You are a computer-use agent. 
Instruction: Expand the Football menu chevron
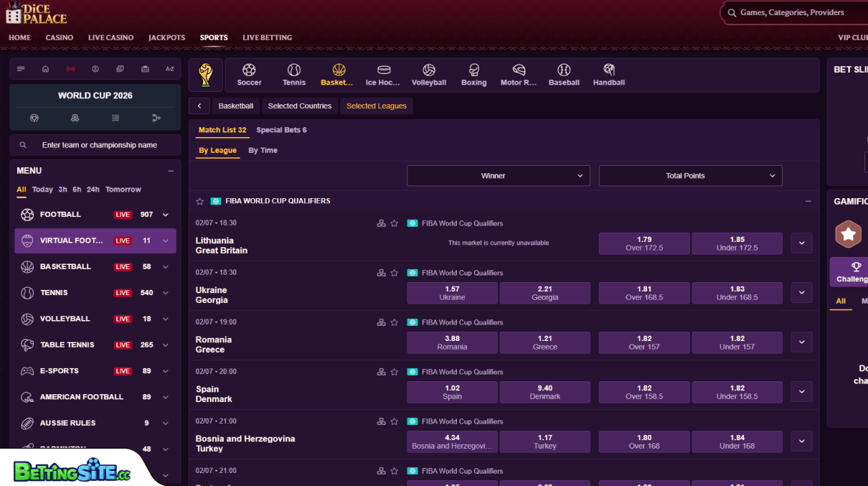pos(166,215)
